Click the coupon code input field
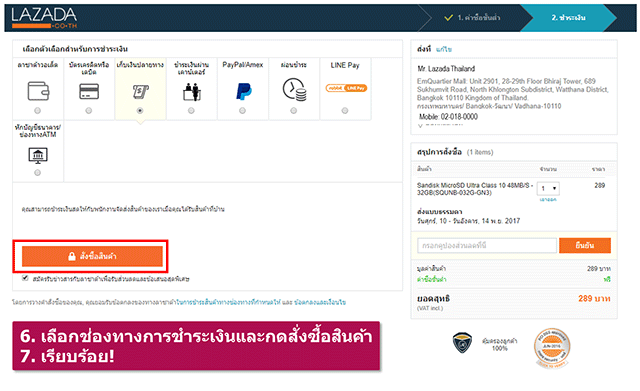The image size is (640, 391). pyautogui.click(x=487, y=246)
